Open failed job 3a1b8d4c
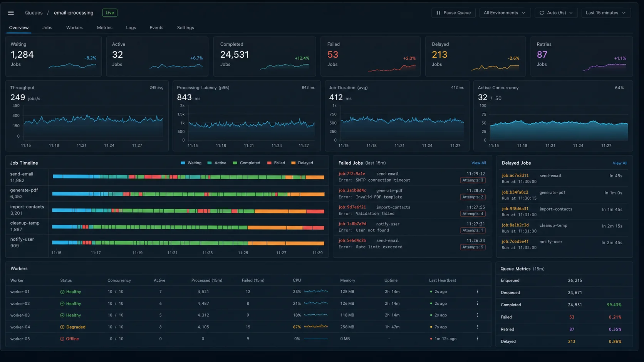Image resolution: width=644 pixels, height=362 pixels. point(352,190)
